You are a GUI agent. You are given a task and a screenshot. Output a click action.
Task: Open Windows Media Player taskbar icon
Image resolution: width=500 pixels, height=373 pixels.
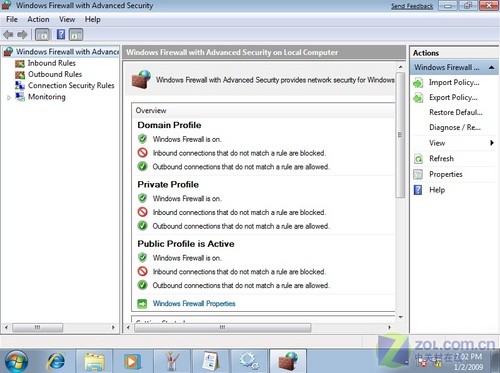click(x=132, y=362)
